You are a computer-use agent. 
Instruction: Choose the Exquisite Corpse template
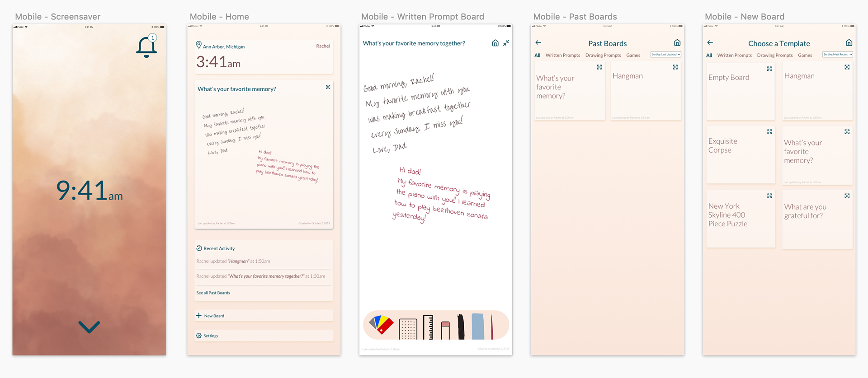[x=741, y=154]
